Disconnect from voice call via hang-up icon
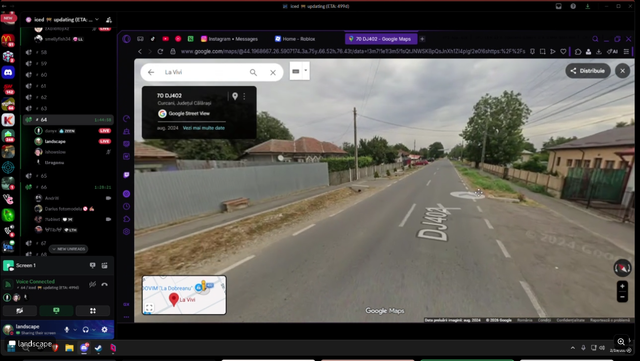The width and height of the screenshot is (640, 361). 104,285
